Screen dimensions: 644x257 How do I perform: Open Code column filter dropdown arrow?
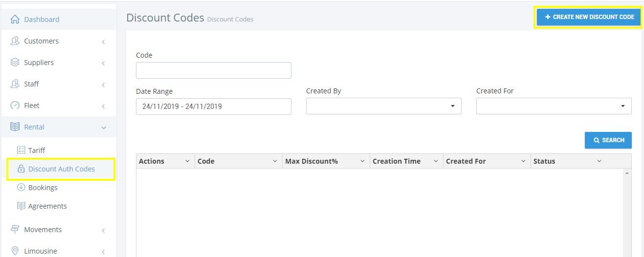(274, 161)
